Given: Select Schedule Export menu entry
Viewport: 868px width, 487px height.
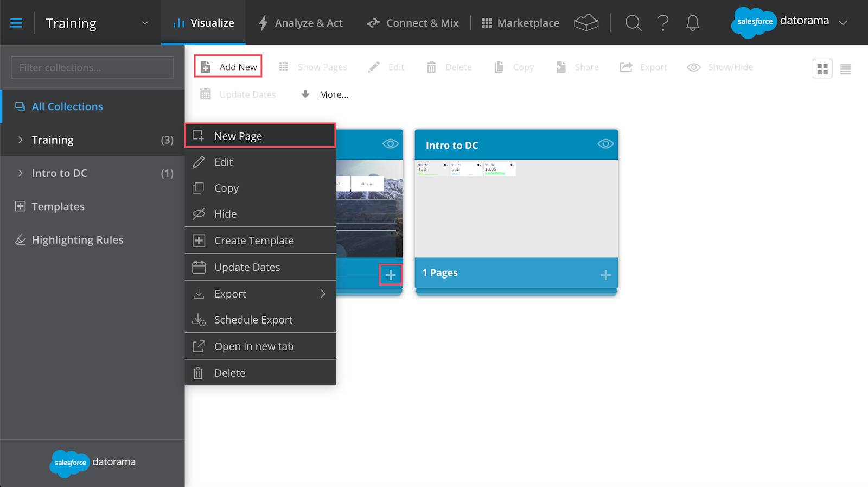Looking at the screenshot, I should pos(260,320).
